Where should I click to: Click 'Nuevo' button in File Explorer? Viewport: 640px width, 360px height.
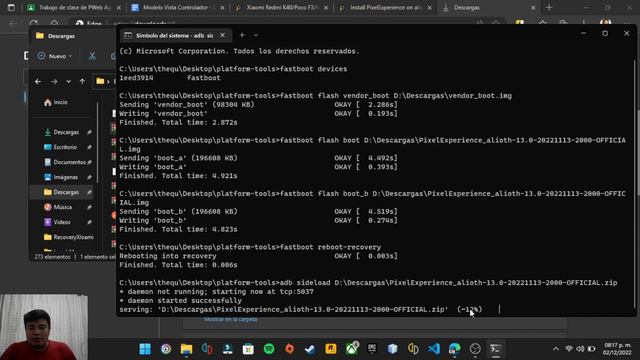[54, 56]
